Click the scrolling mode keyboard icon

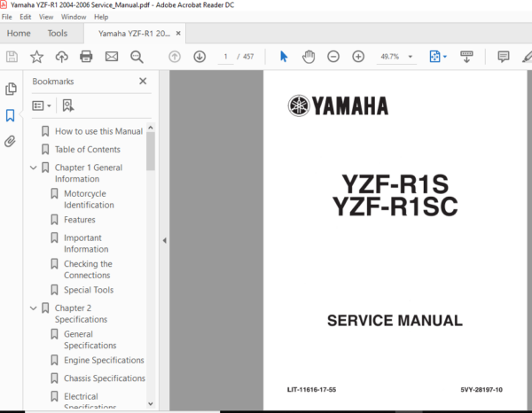point(466,57)
